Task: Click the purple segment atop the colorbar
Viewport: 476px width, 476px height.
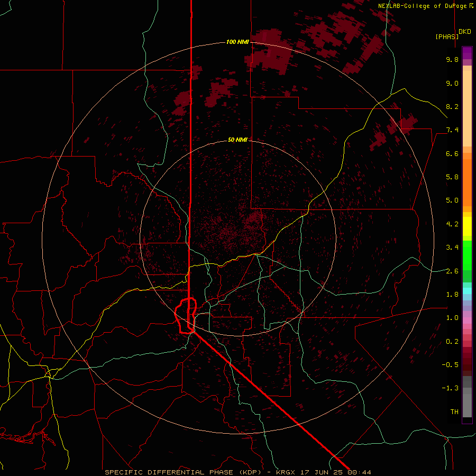Action: (467, 53)
